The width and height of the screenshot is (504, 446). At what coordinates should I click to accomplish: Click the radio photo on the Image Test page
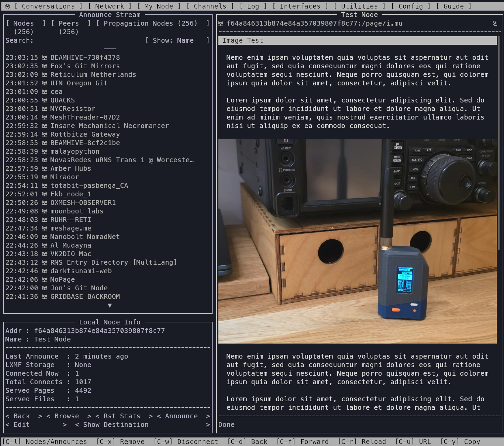tap(357, 241)
